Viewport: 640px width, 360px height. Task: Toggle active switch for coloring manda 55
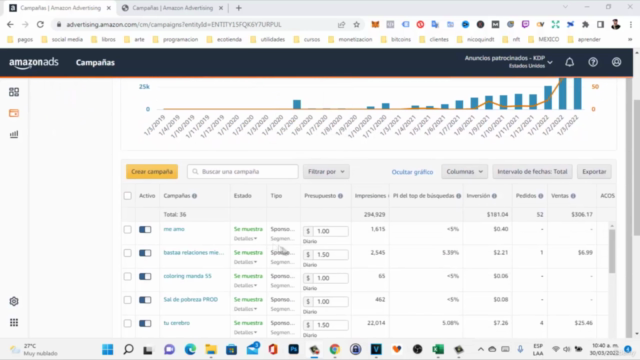[145, 276]
